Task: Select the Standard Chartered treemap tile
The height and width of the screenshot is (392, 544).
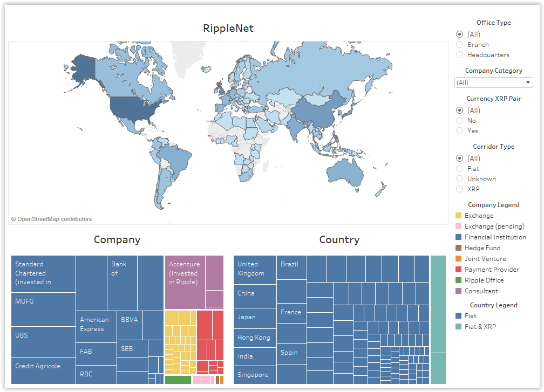Action: tap(43, 274)
